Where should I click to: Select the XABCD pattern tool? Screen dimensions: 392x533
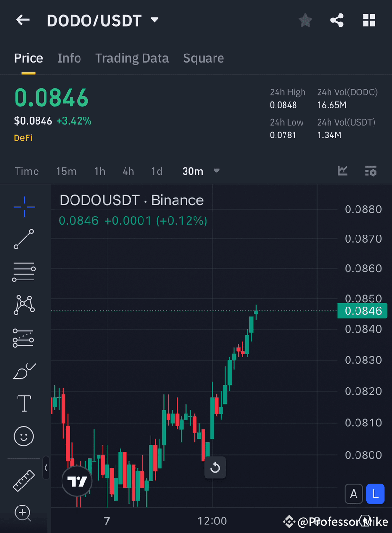point(24,305)
